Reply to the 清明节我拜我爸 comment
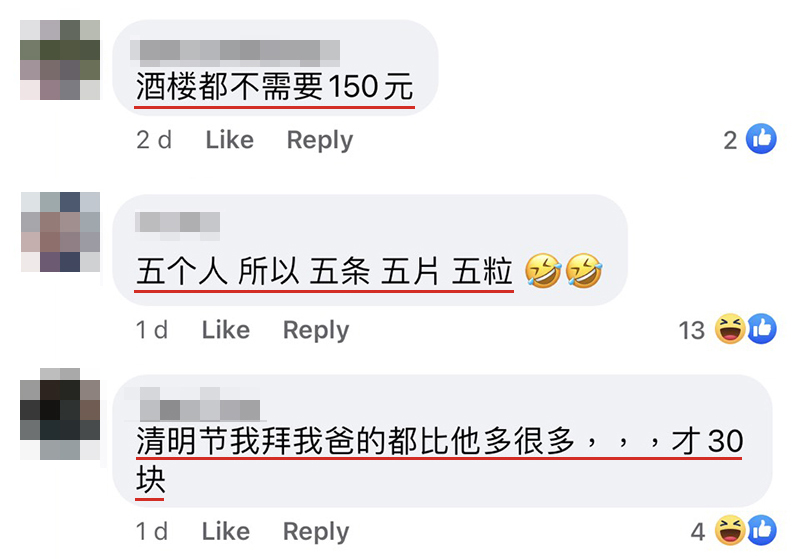800x559 pixels. click(316, 531)
